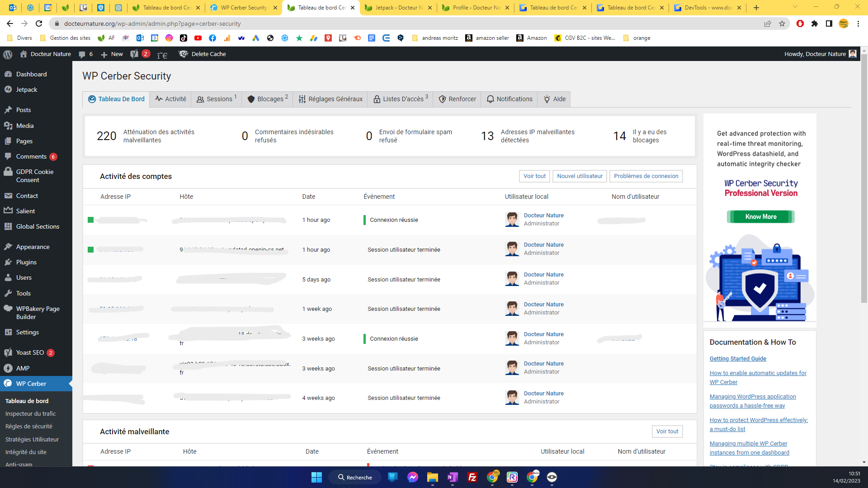Open the Media library sidebar icon
The width and height of the screenshot is (868, 488).
[x=25, y=126]
